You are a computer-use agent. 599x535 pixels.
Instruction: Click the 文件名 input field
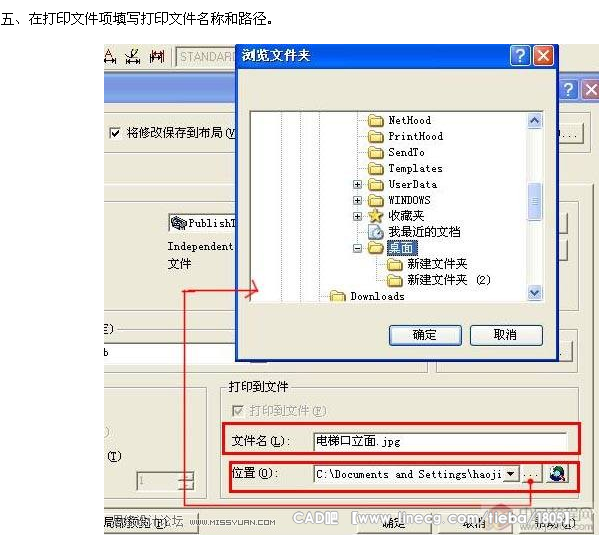pyautogui.click(x=440, y=441)
